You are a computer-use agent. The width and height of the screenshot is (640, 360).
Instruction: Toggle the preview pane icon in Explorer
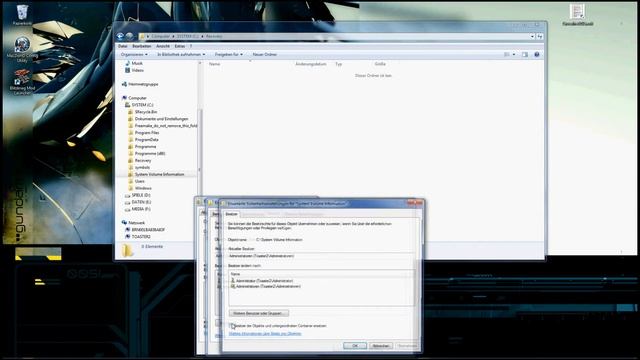point(525,54)
